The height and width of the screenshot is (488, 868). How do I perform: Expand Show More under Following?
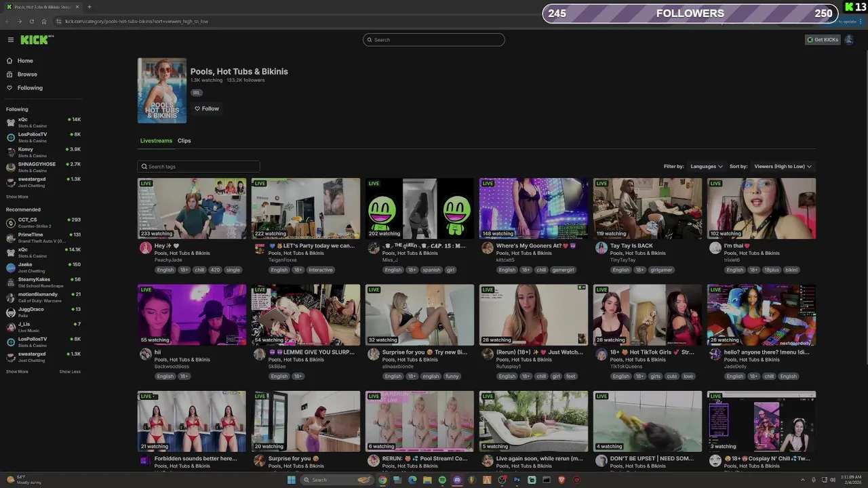pos(17,197)
